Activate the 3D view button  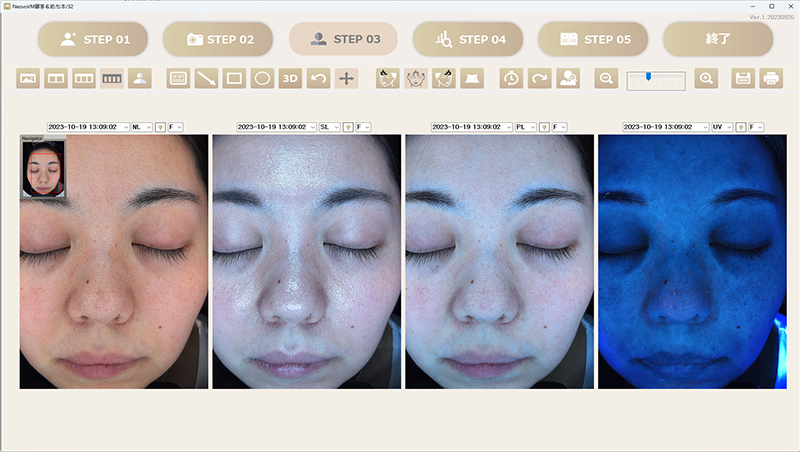[x=290, y=78]
